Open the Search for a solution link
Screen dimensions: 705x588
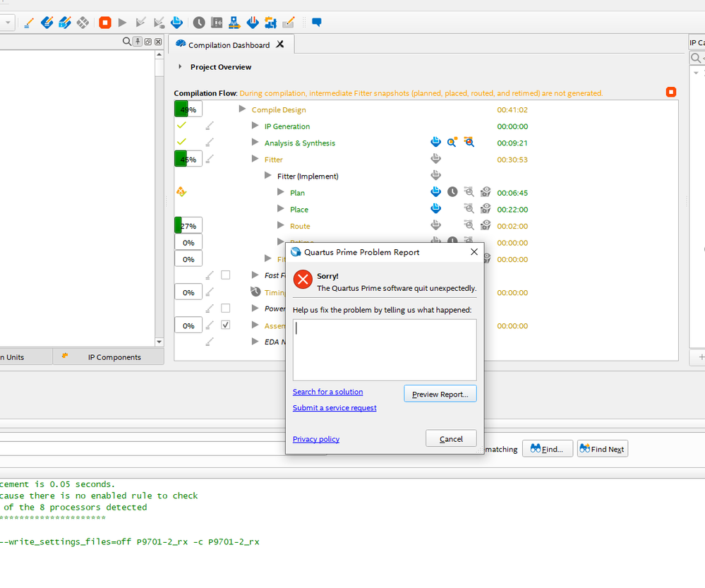[327, 392]
